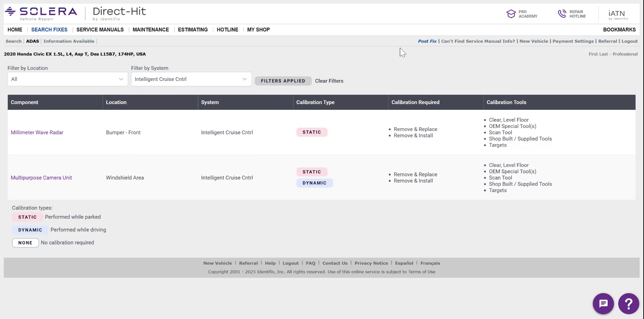Open the Filter by Location dropdown
The width and height of the screenshot is (644, 319).
[x=67, y=79]
